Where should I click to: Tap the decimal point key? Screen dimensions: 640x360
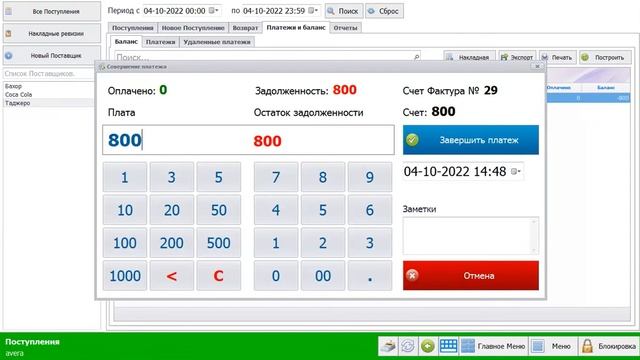click(x=370, y=276)
